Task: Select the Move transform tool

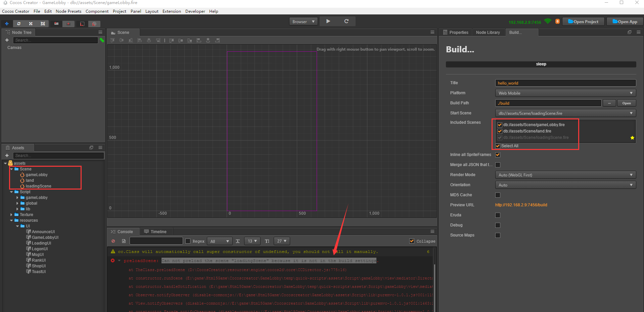Action: pos(7,24)
